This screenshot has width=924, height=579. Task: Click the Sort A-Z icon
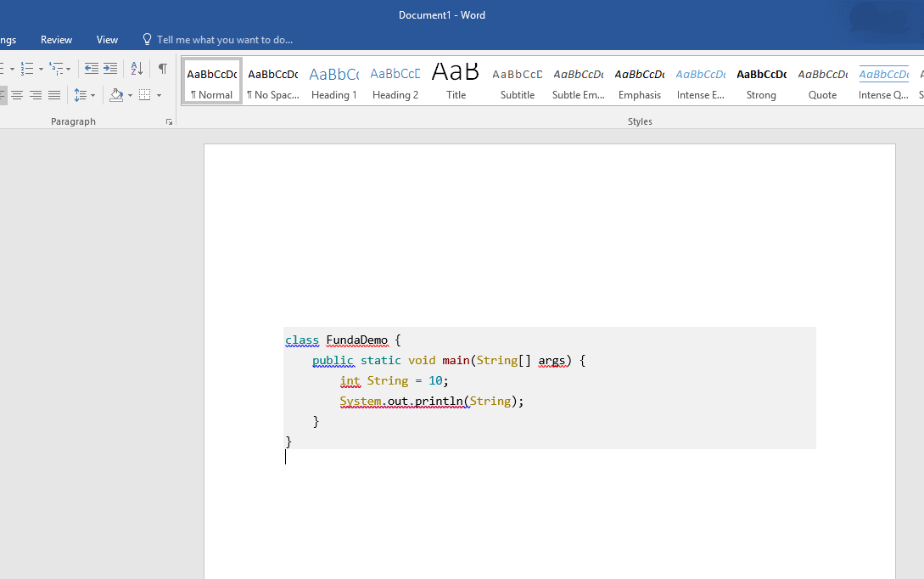click(137, 69)
